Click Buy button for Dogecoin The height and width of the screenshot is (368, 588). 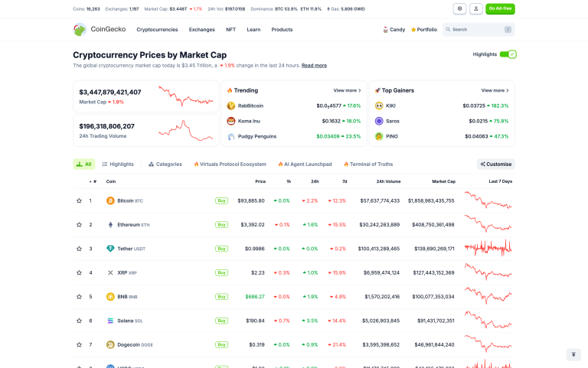[x=221, y=345]
